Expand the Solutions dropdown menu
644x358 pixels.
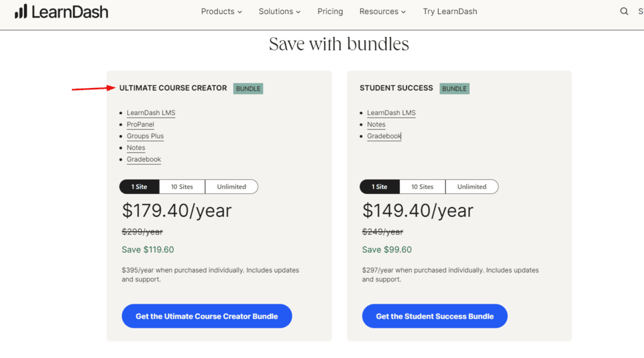click(x=280, y=11)
